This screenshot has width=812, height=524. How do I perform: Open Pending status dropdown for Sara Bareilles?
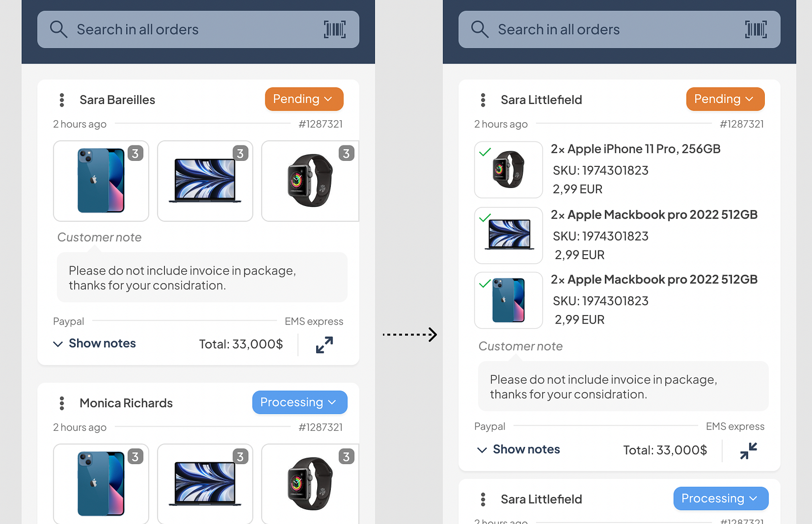coord(303,99)
